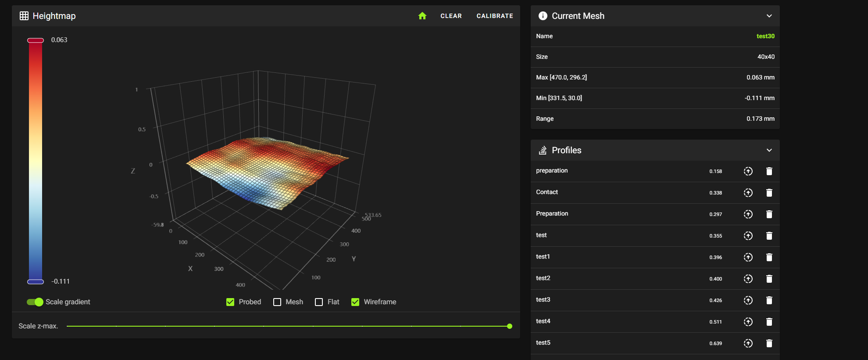The height and width of the screenshot is (360, 868).
Task: Click the Max value 0.063 mm
Action: 761,77
